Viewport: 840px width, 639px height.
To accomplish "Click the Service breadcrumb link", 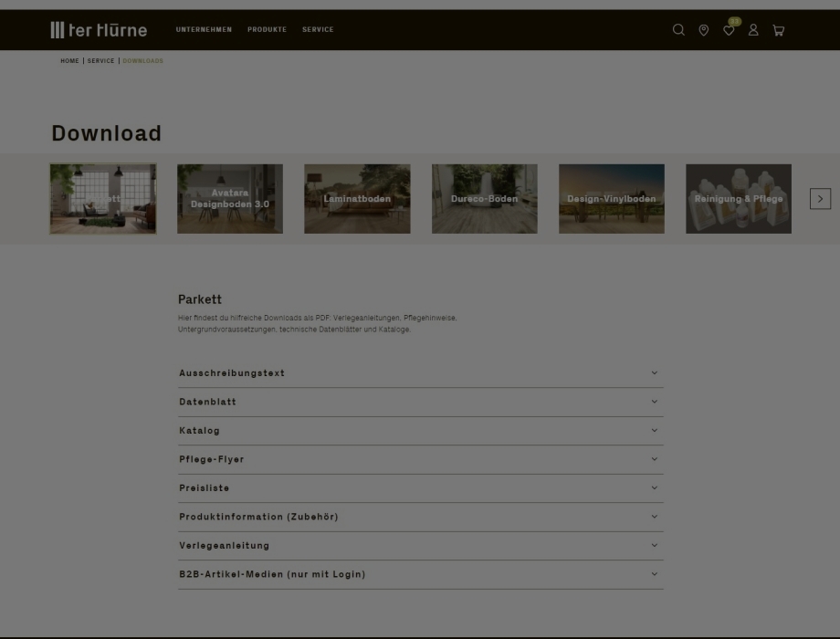I will (100, 61).
